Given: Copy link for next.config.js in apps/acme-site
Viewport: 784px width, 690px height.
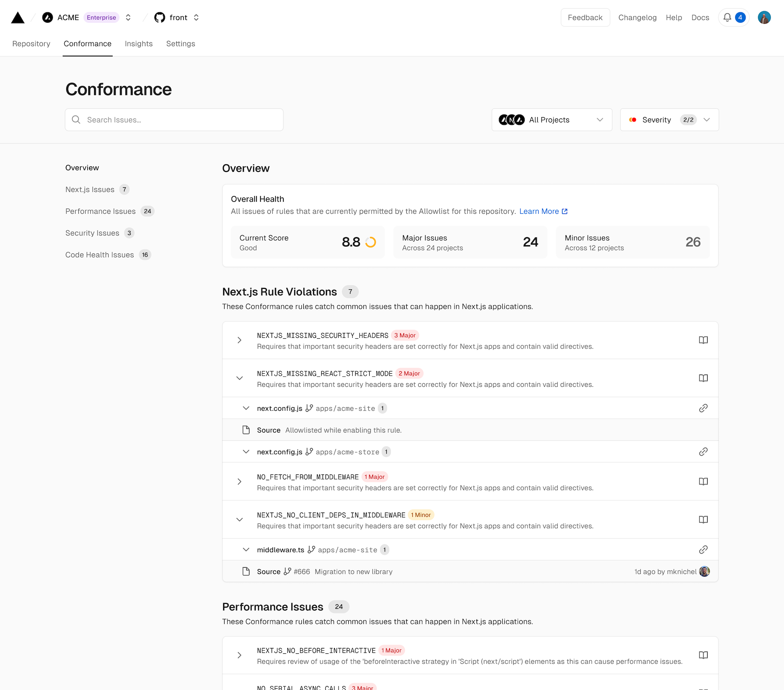Looking at the screenshot, I should pos(703,408).
